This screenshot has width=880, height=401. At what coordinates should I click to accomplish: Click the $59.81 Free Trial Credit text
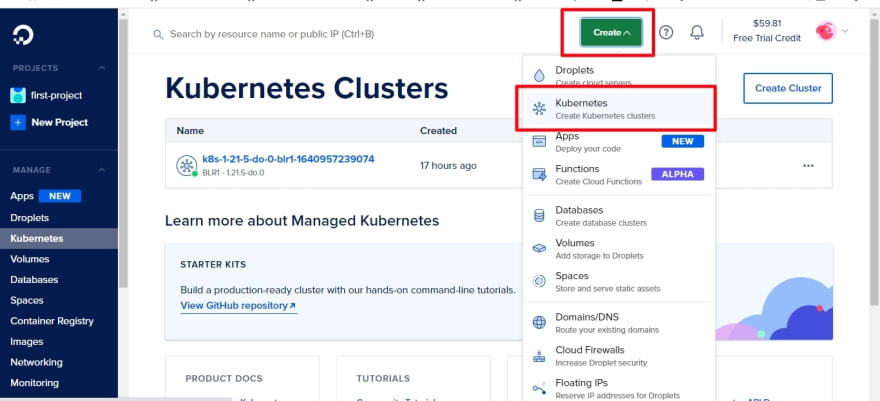(767, 31)
